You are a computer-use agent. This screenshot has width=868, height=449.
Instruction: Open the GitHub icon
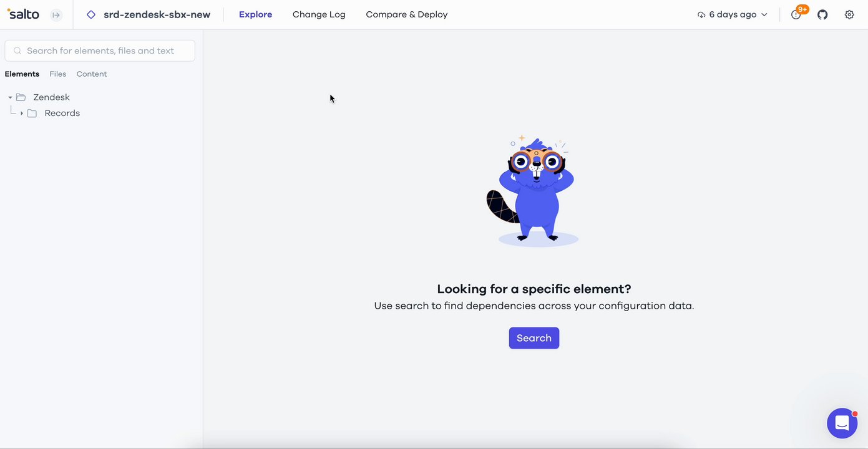pos(822,14)
